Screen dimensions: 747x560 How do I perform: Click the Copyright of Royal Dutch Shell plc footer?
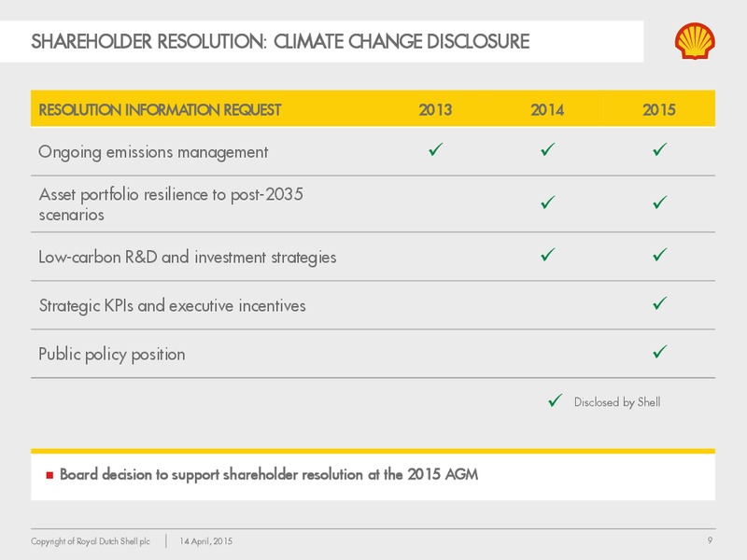91,541
